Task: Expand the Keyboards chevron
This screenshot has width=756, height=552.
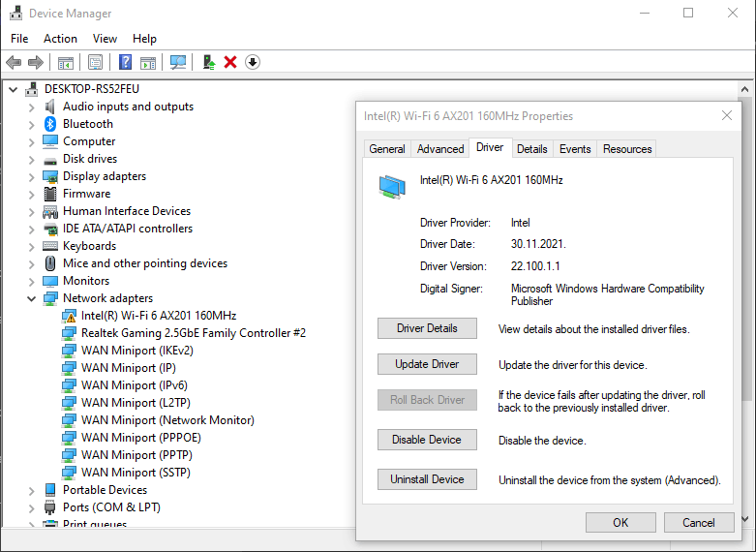Action: (31, 246)
